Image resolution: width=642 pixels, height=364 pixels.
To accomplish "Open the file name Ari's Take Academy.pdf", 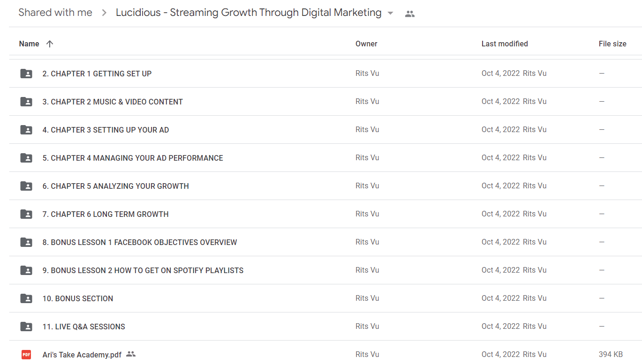I will [x=82, y=355].
